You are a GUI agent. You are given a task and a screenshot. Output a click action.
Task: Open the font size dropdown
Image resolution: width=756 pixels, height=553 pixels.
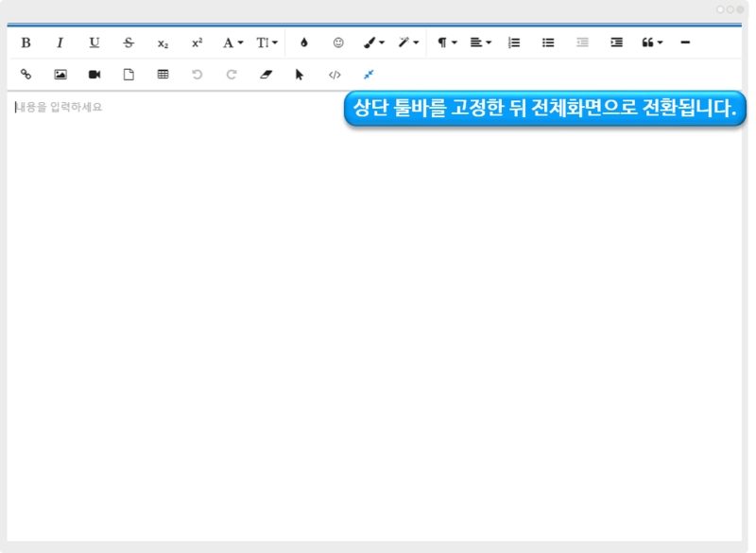pyautogui.click(x=267, y=43)
